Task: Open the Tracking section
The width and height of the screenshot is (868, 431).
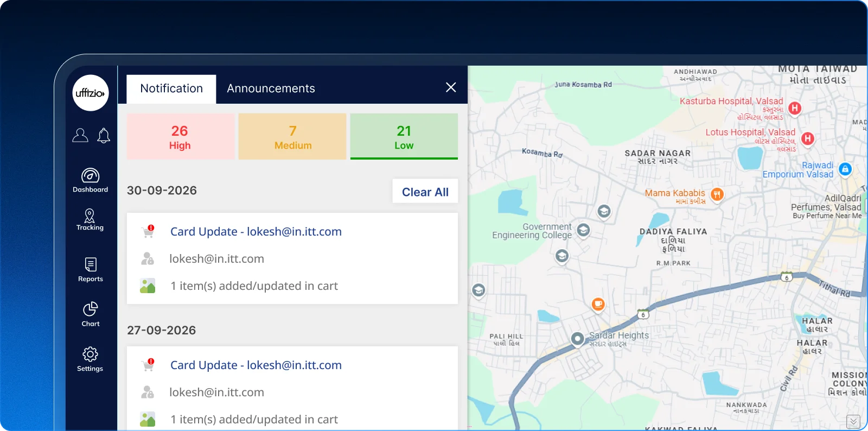Action: 90,220
